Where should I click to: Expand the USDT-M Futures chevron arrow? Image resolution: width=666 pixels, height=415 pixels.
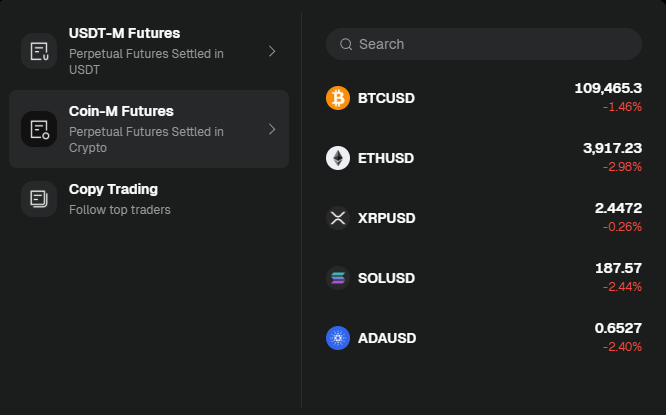tap(272, 51)
